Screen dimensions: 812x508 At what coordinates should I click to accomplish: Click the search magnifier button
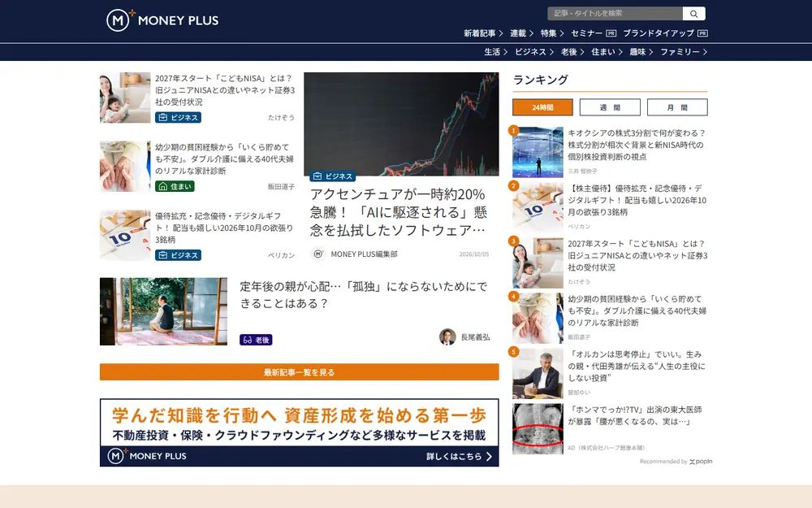point(694,14)
